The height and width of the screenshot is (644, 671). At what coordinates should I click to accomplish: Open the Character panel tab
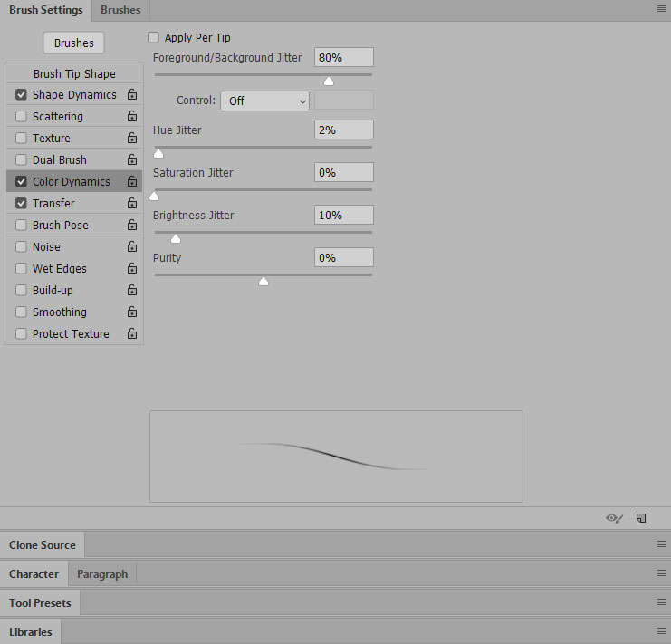click(x=34, y=574)
